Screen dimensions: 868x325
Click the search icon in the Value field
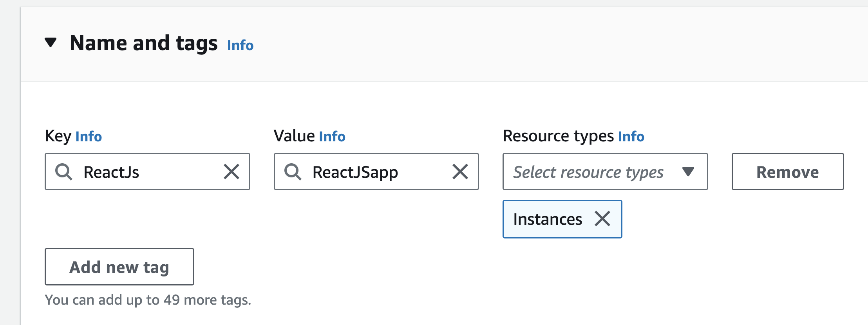click(293, 172)
